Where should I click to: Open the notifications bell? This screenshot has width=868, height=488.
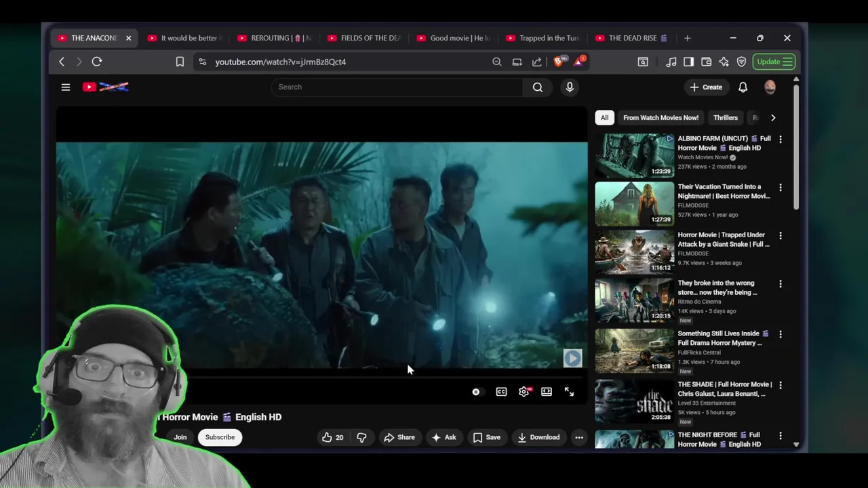tap(743, 87)
